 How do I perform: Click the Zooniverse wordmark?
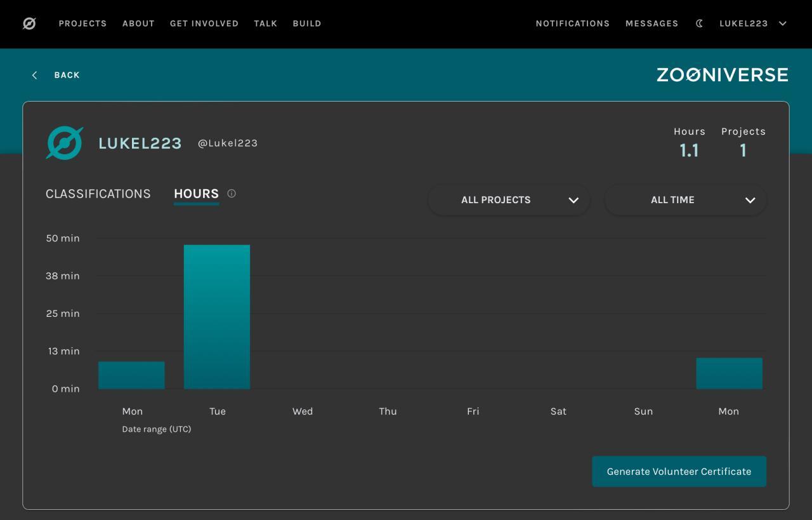(723, 75)
